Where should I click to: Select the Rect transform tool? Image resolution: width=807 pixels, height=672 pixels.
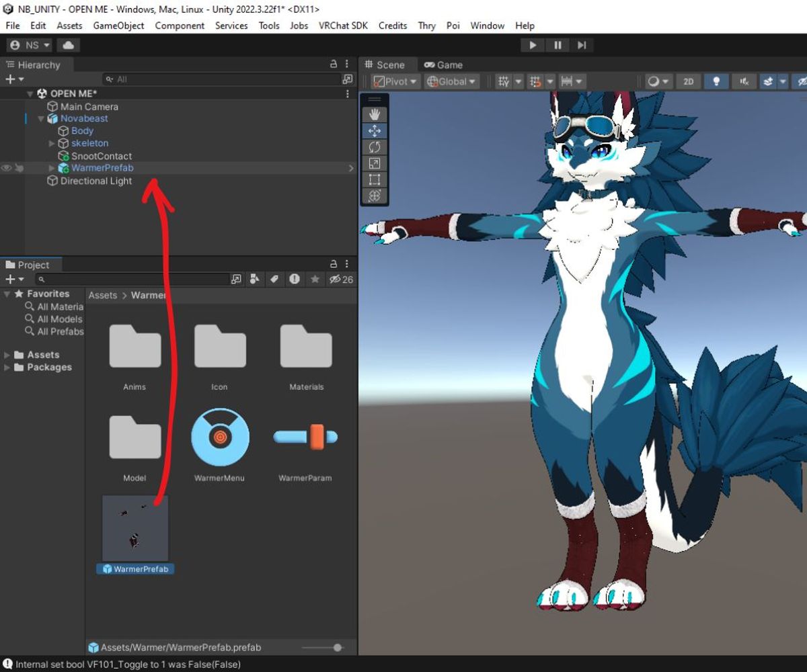375,179
